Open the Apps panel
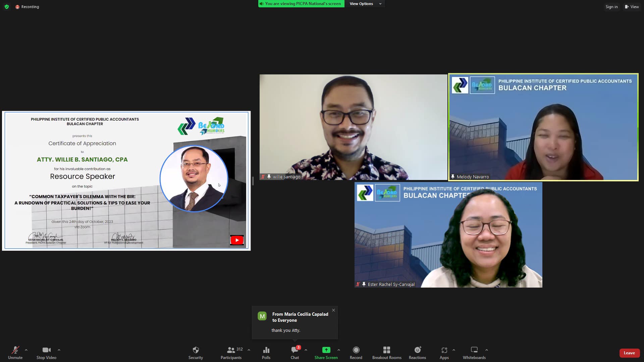644x362 pixels. 444,353
